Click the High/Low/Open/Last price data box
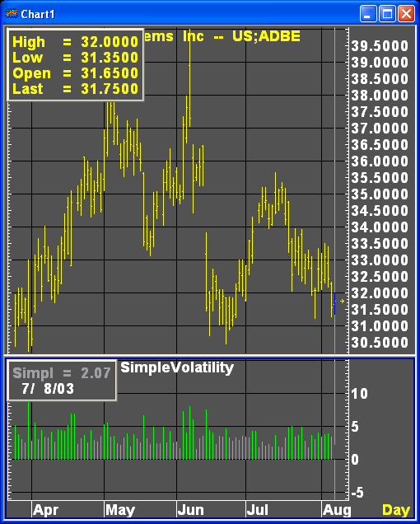The width and height of the screenshot is (420, 524). (76, 65)
